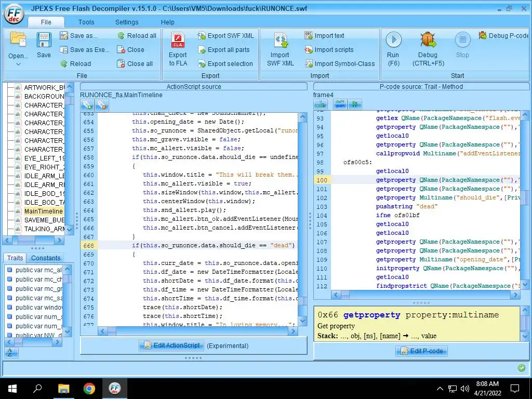Open Google Chrome from the taskbar
The image size is (532, 399).
pyautogui.click(x=89, y=389)
